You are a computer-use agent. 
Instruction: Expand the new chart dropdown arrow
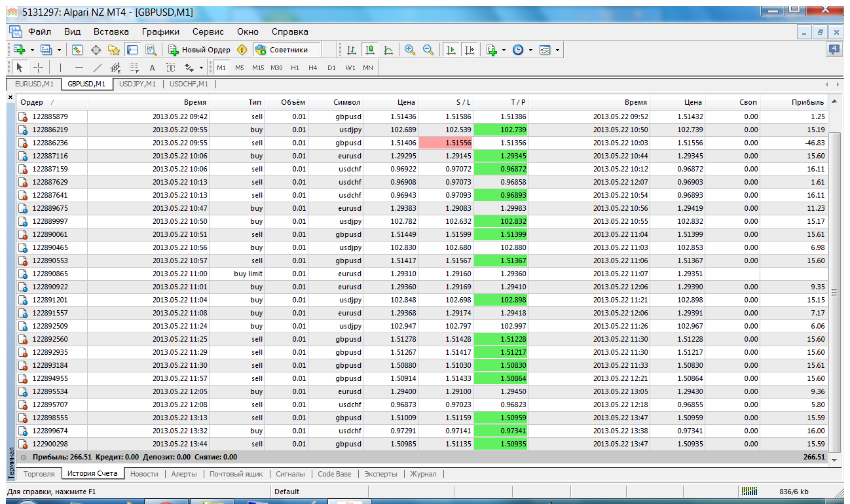pyautogui.click(x=32, y=50)
